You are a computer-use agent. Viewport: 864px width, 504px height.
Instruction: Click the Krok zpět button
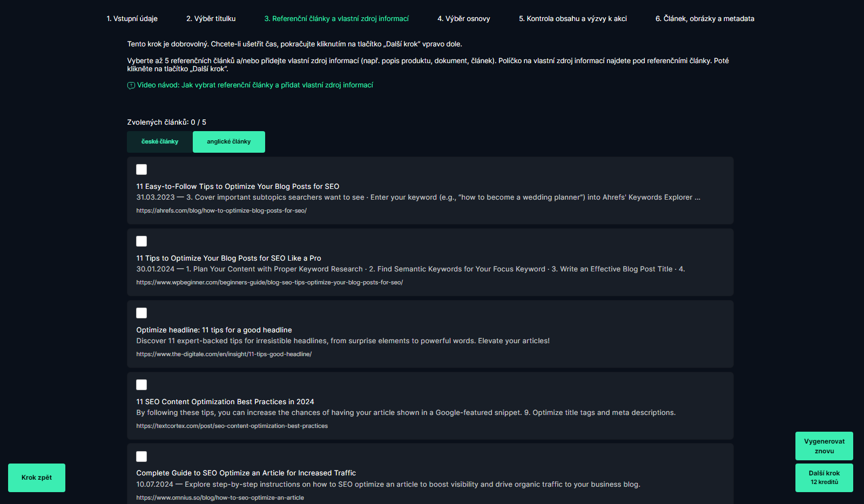37,478
